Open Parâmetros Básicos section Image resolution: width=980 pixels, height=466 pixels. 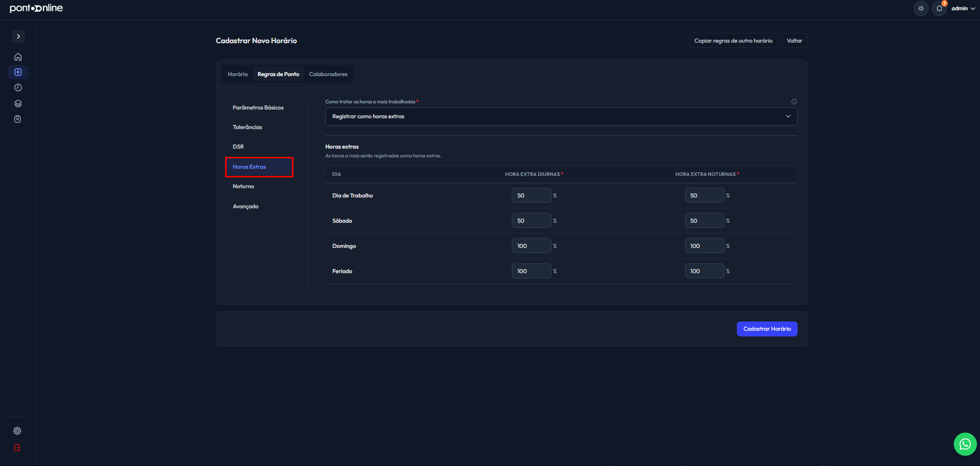coord(258,108)
